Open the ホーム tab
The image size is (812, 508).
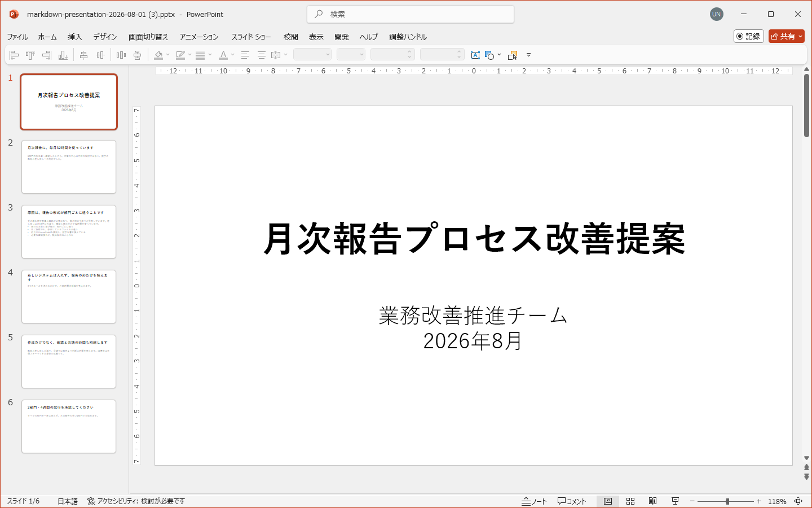[47, 37]
